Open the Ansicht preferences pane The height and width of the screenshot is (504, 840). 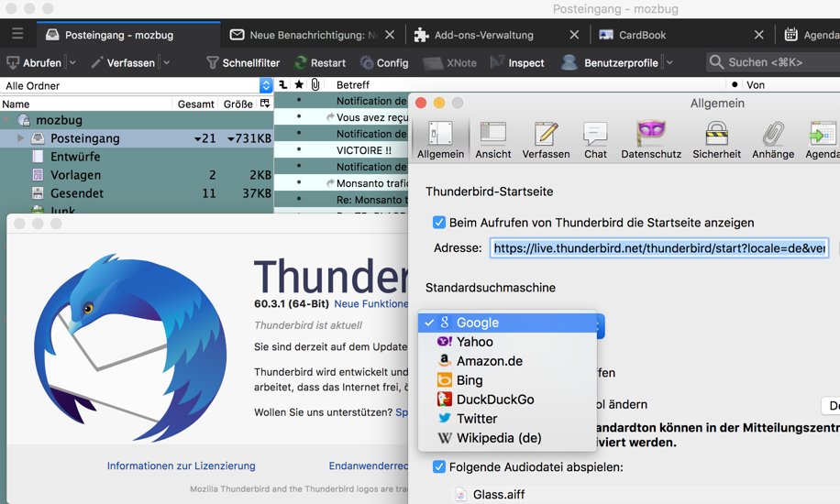pyautogui.click(x=492, y=140)
